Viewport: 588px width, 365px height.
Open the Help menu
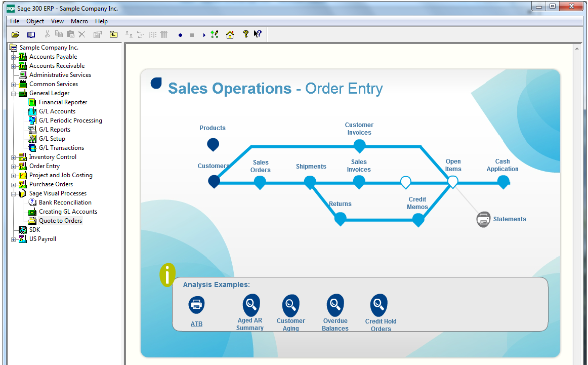pos(101,21)
